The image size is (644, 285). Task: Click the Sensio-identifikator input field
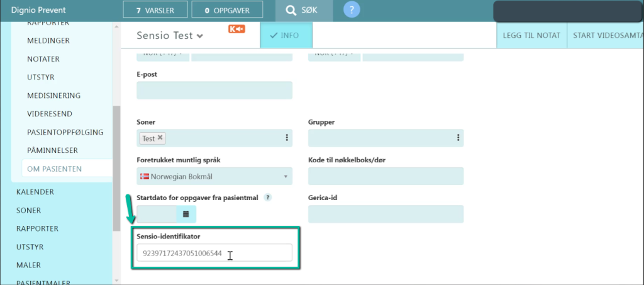(x=214, y=252)
